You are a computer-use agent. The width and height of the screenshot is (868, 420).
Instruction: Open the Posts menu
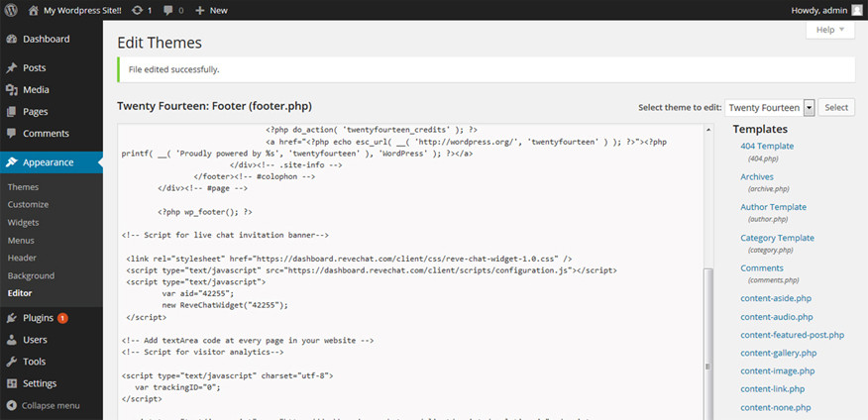point(52,68)
